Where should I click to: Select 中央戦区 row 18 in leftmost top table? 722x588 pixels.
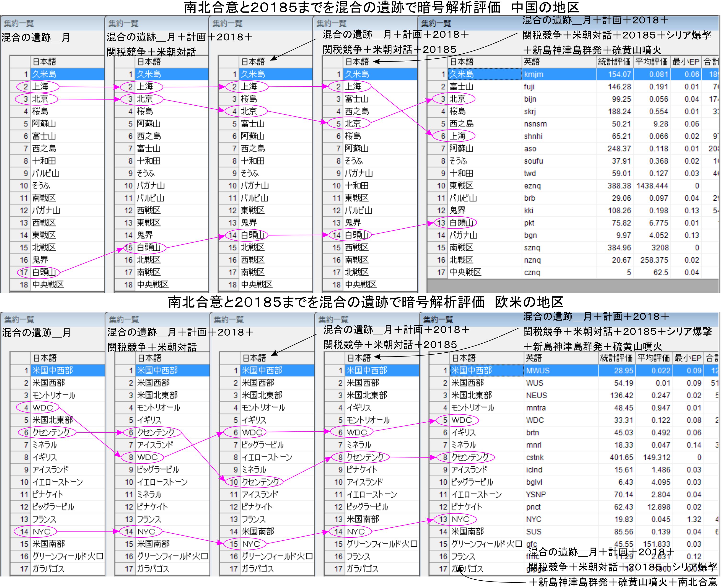point(48,284)
